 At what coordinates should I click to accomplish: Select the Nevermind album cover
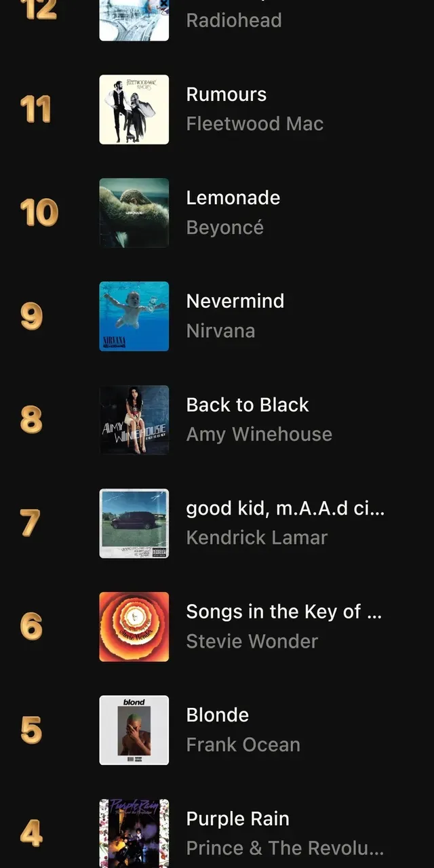(134, 316)
